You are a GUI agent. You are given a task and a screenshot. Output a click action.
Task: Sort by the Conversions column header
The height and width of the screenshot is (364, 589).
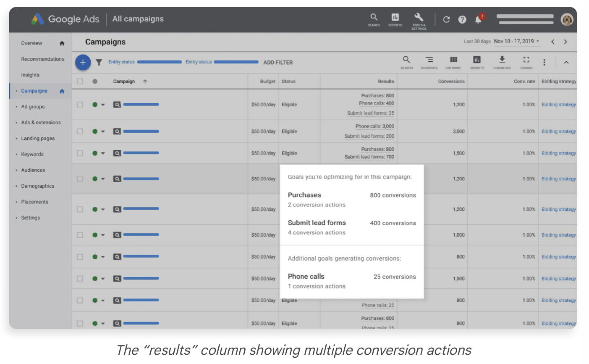(x=451, y=81)
